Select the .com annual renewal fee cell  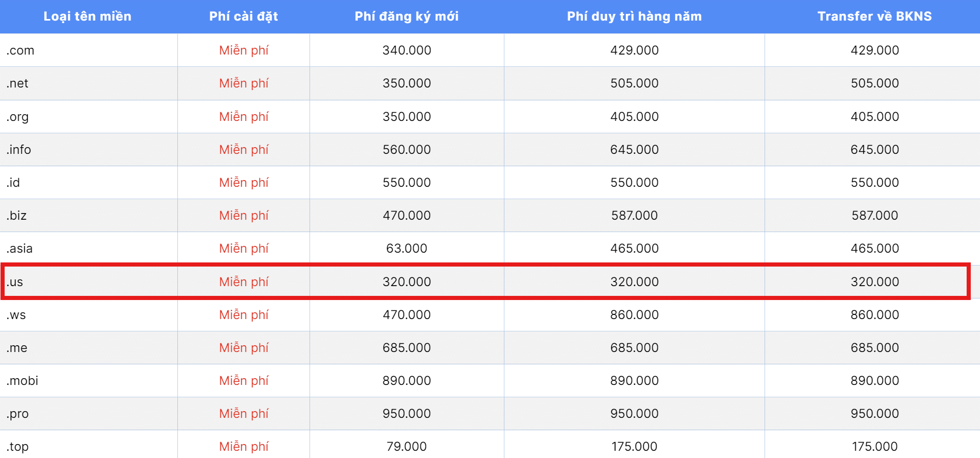[x=634, y=50]
